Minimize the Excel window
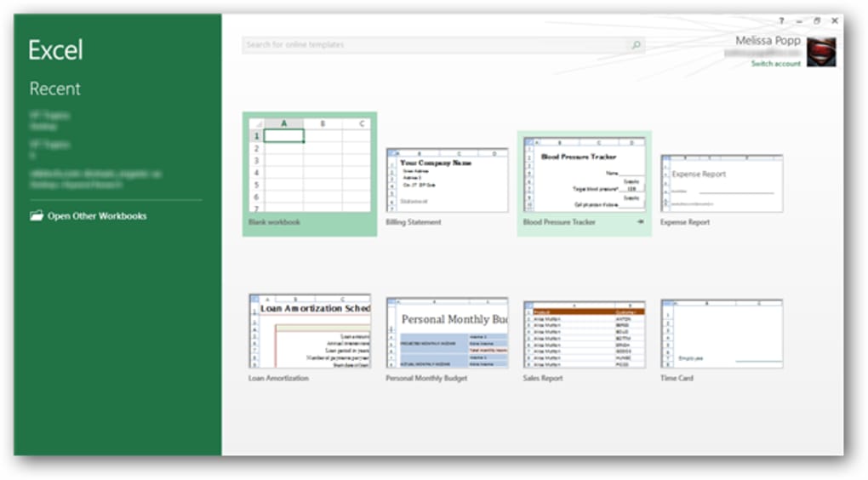The image size is (868, 480). [799, 21]
